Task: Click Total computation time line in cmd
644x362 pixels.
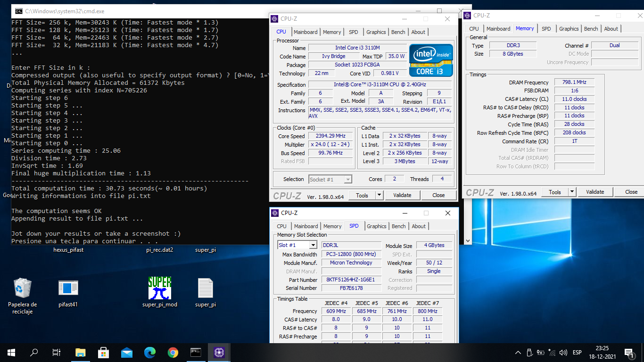Action: pos(109,189)
